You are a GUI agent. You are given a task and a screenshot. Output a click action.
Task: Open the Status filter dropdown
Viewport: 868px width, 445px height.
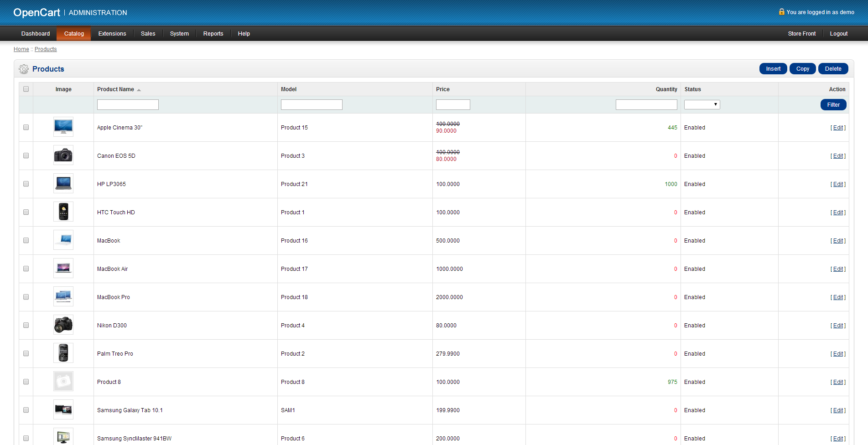click(702, 104)
